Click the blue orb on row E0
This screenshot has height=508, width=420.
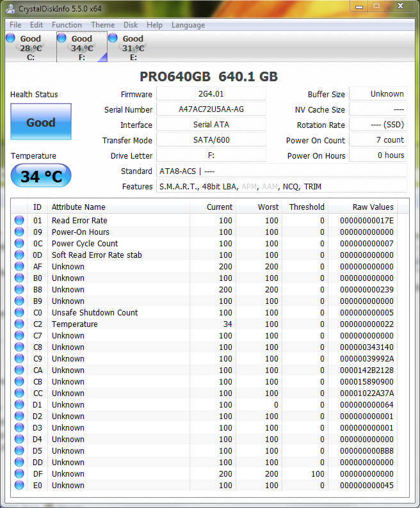(x=19, y=486)
